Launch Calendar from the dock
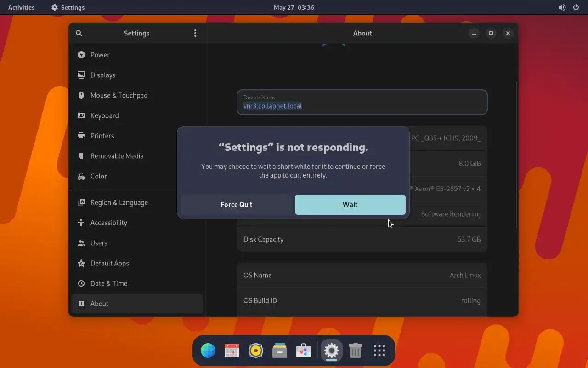 click(232, 351)
